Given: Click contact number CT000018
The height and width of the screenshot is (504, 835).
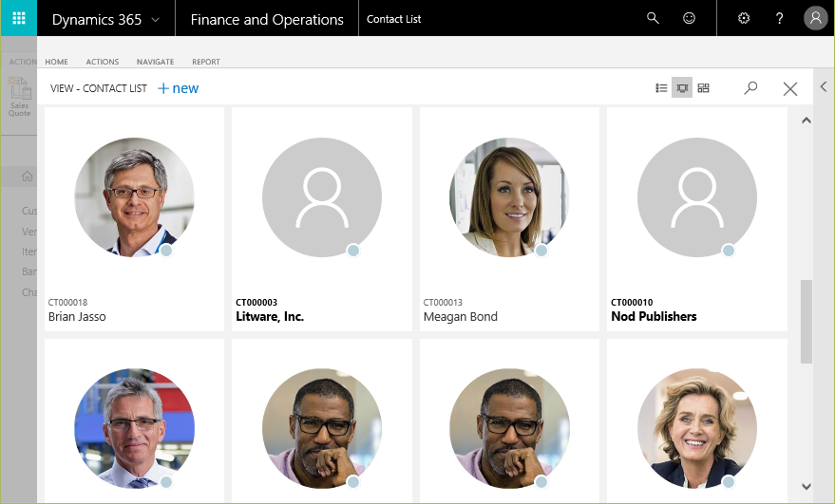Looking at the screenshot, I should pos(67,302).
